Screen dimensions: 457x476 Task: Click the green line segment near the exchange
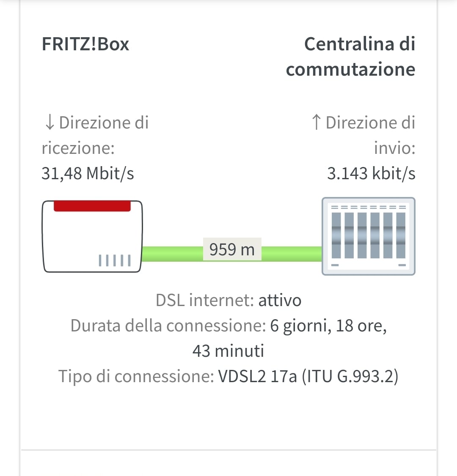click(292, 254)
